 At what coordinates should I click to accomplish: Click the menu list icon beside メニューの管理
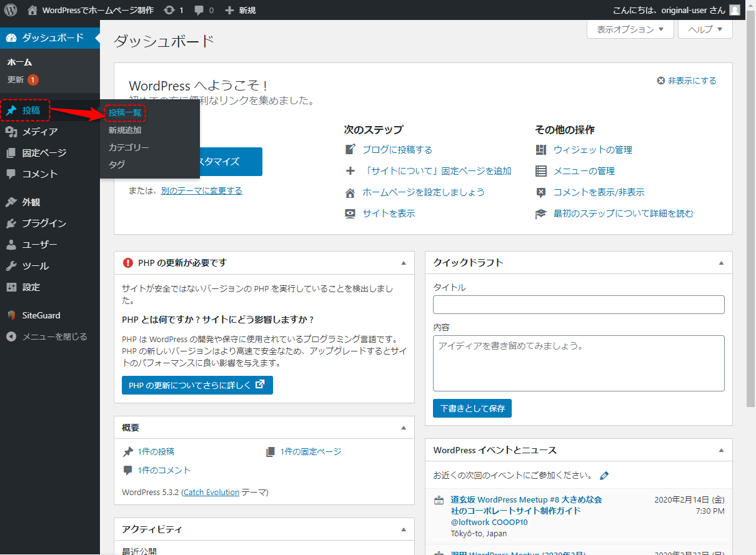point(541,171)
